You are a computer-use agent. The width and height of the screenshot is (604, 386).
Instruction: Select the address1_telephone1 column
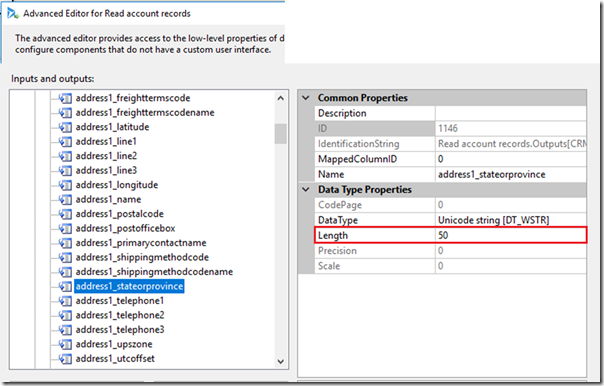point(120,301)
